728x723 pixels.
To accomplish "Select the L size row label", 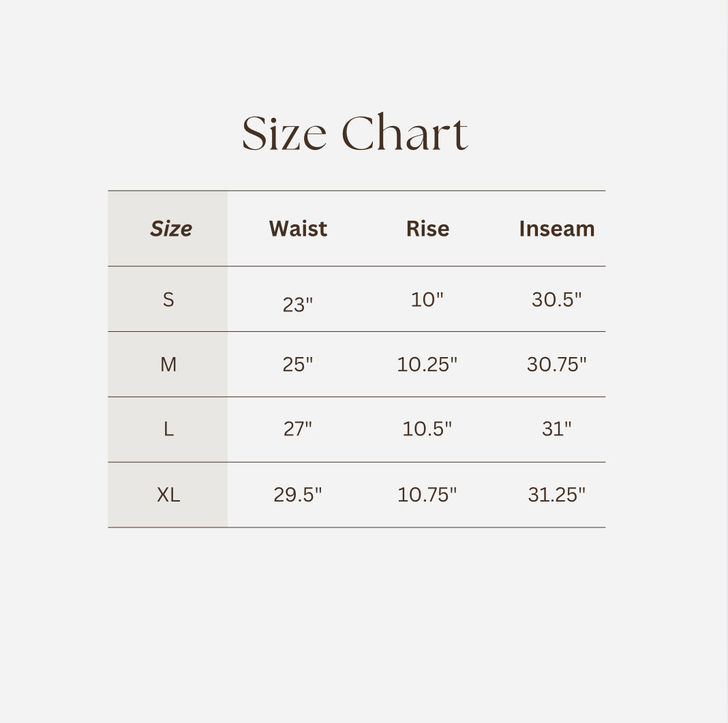I will point(168,429).
